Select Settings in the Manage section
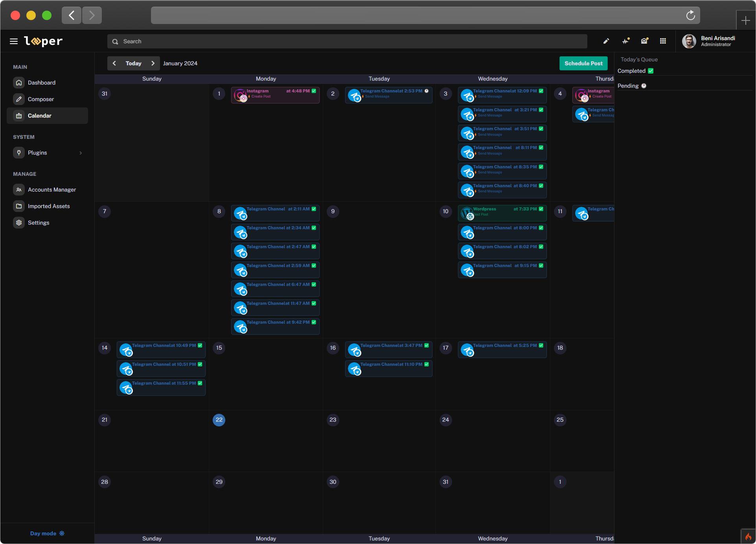The height and width of the screenshot is (544, 756). (x=19, y=223)
